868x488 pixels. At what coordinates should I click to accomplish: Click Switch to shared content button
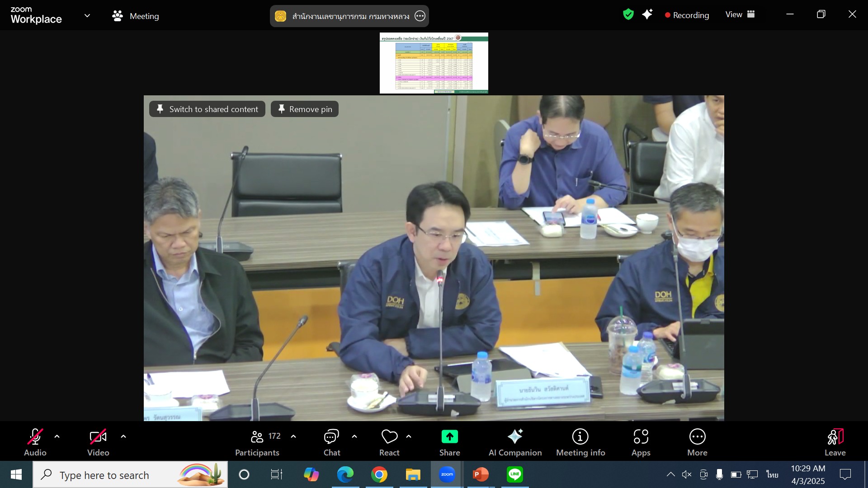pos(208,109)
